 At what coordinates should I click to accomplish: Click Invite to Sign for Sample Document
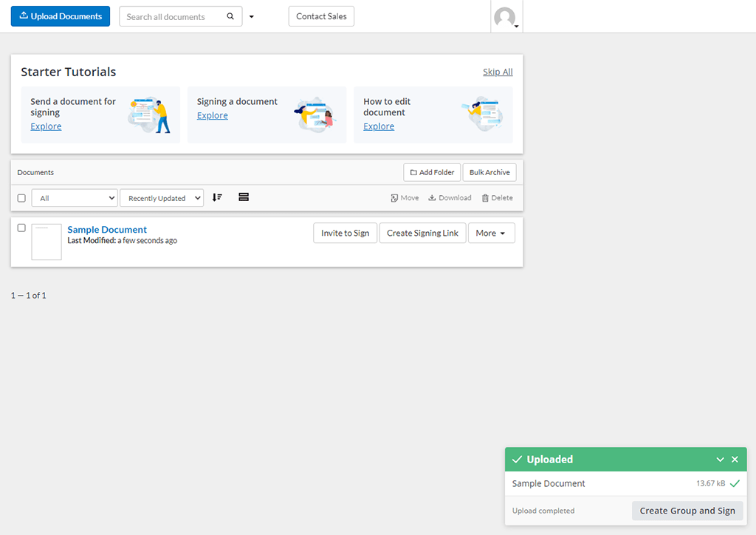point(346,233)
